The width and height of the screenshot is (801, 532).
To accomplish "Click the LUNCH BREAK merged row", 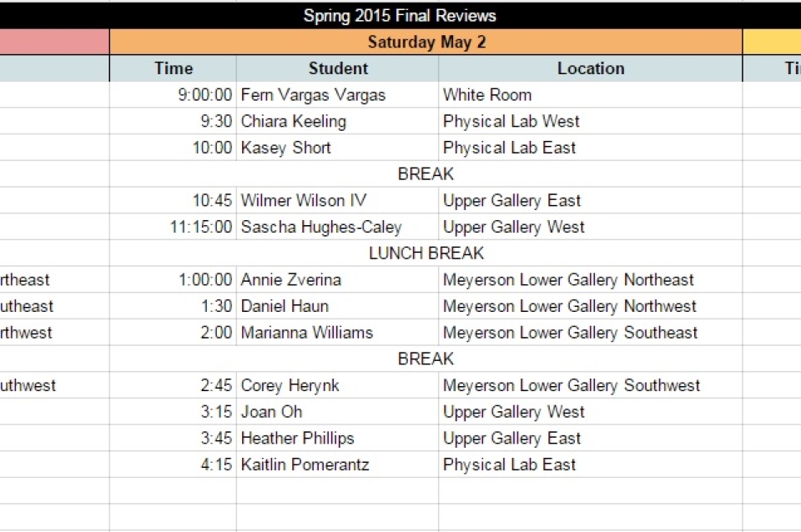I will [x=426, y=253].
